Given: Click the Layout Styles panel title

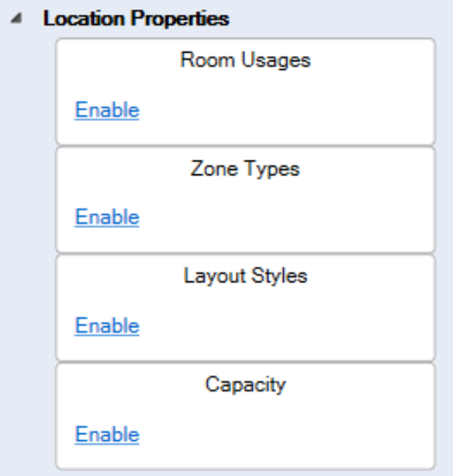Looking at the screenshot, I should tap(245, 276).
